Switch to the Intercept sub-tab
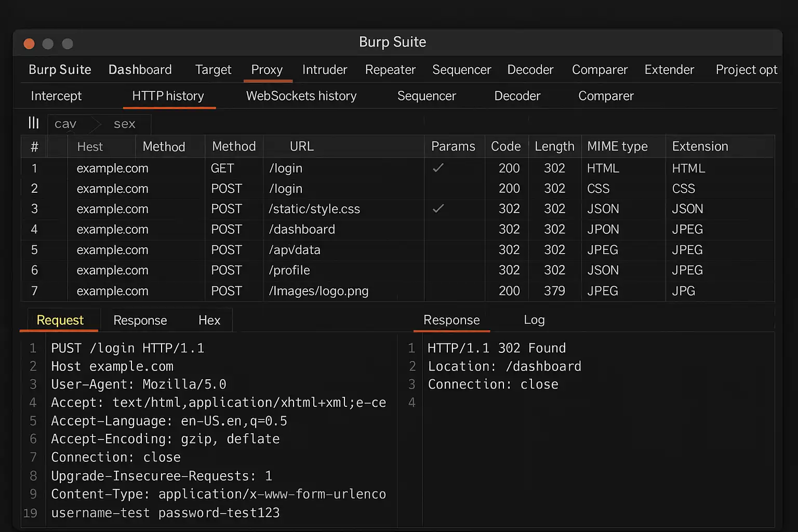The image size is (798, 532). (x=56, y=96)
